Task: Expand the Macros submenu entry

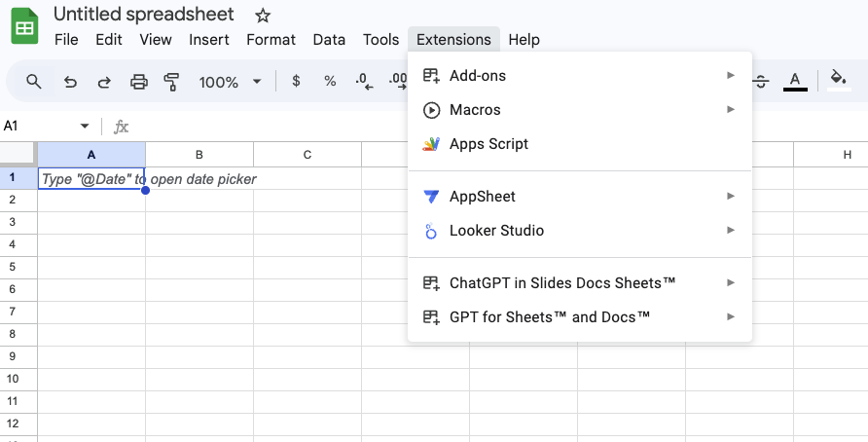Action: coord(579,110)
